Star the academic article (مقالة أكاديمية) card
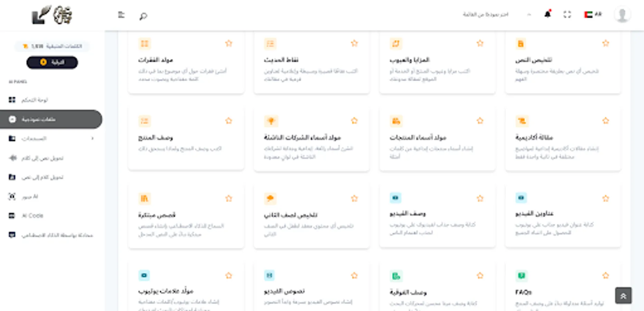644x311 pixels. [605, 121]
